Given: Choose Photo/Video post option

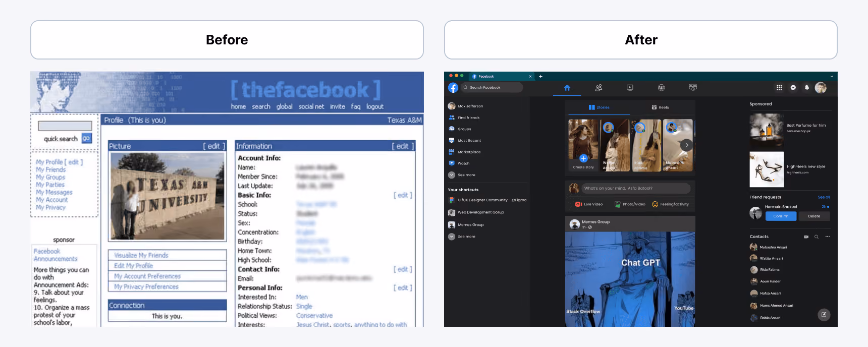Looking at the screenshot, I should [x=630, y=204].
